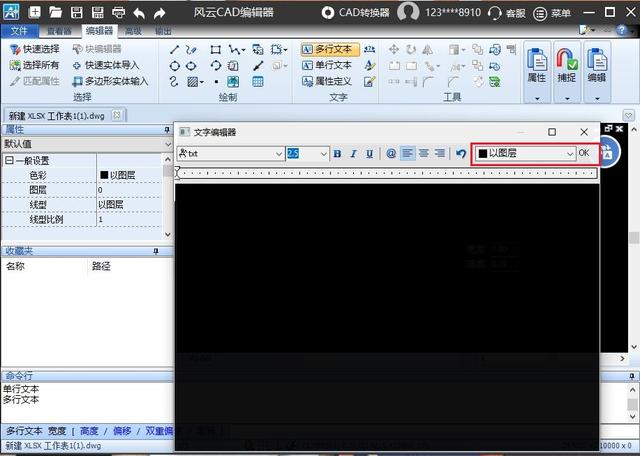Click the undo arrow in text editor
The image size is (640, 456).
[461, 153]
